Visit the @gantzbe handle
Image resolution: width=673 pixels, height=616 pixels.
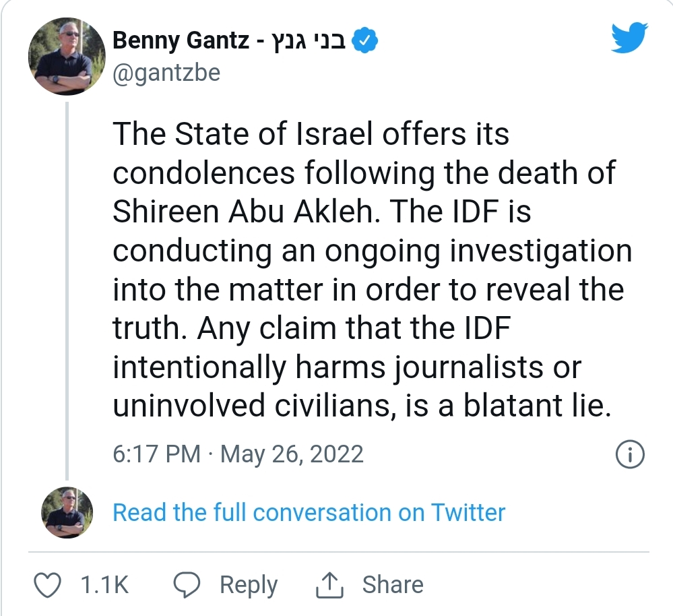pos(166,73)
